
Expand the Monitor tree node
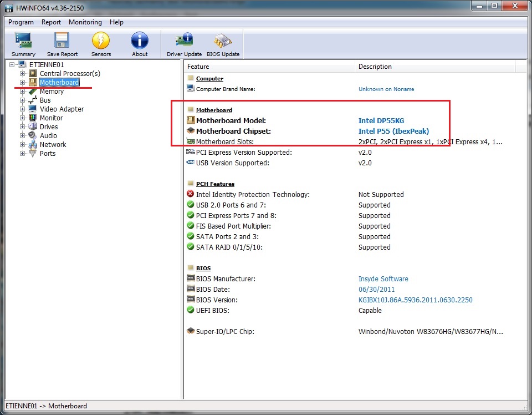[x=22, y=118]
